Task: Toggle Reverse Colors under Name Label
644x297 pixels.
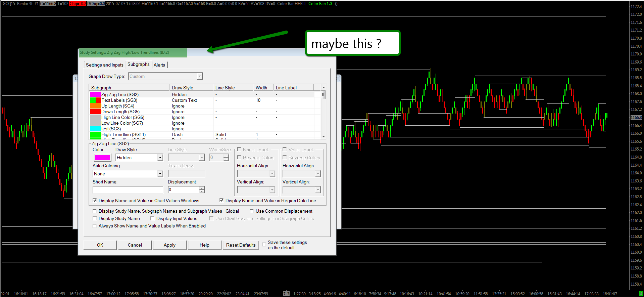Action: (239, 157)
